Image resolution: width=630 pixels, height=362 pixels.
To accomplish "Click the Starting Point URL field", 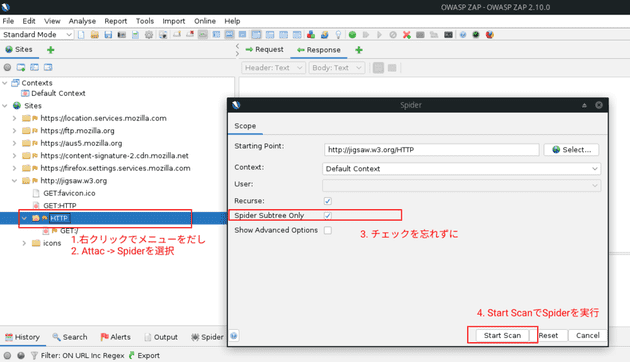I will (432, 149).
